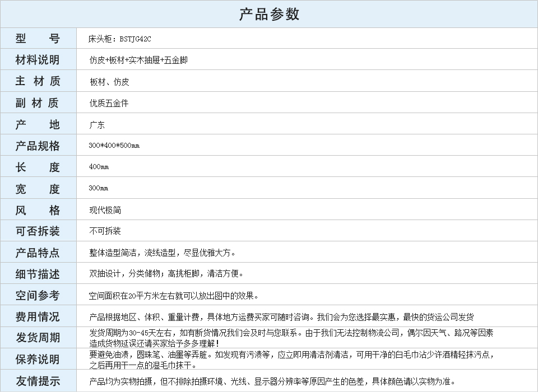Click the 可否拆装 value 不可拆装

click(105, 231)
